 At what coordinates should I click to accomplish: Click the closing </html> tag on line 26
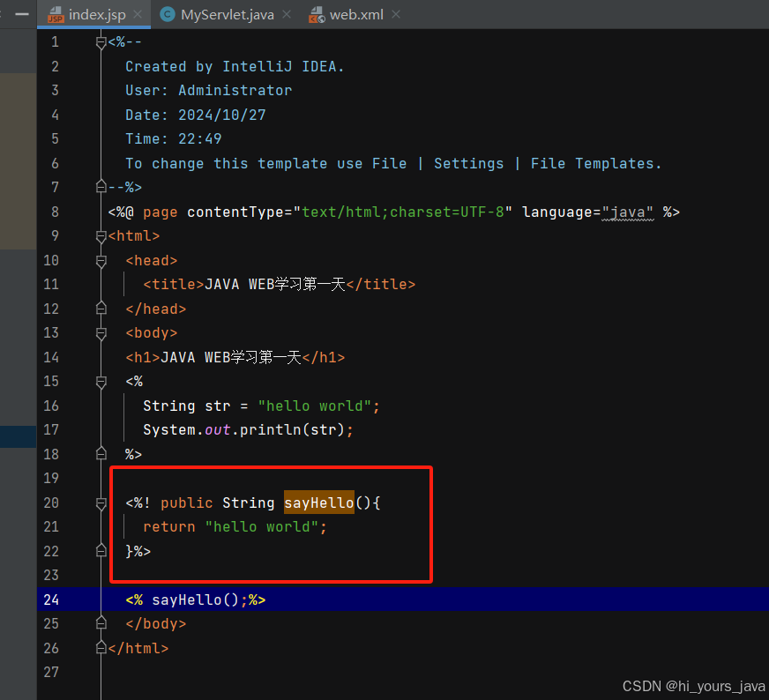138,648
